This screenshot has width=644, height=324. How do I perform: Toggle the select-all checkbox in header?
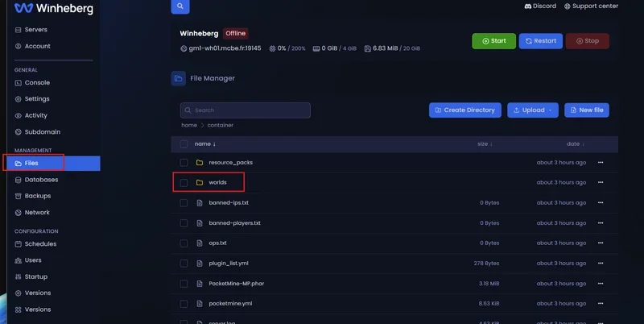pos(184,144)
